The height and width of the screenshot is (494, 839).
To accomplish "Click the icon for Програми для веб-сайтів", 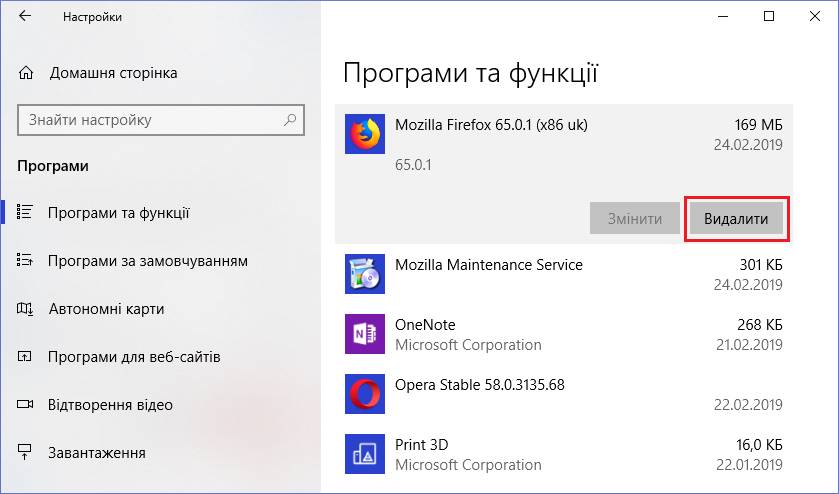I will click(x=25, y=356).
